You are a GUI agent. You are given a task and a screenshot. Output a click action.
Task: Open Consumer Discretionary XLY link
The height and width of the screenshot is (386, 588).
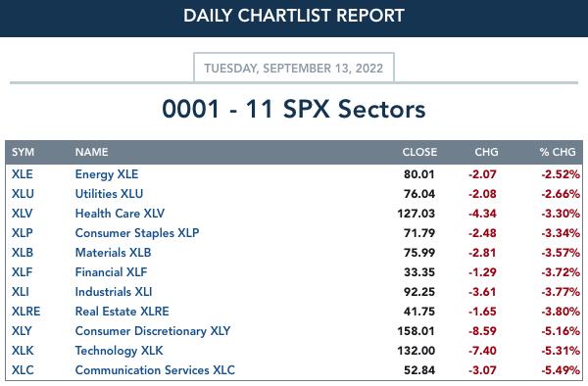(x=153, y=331)
